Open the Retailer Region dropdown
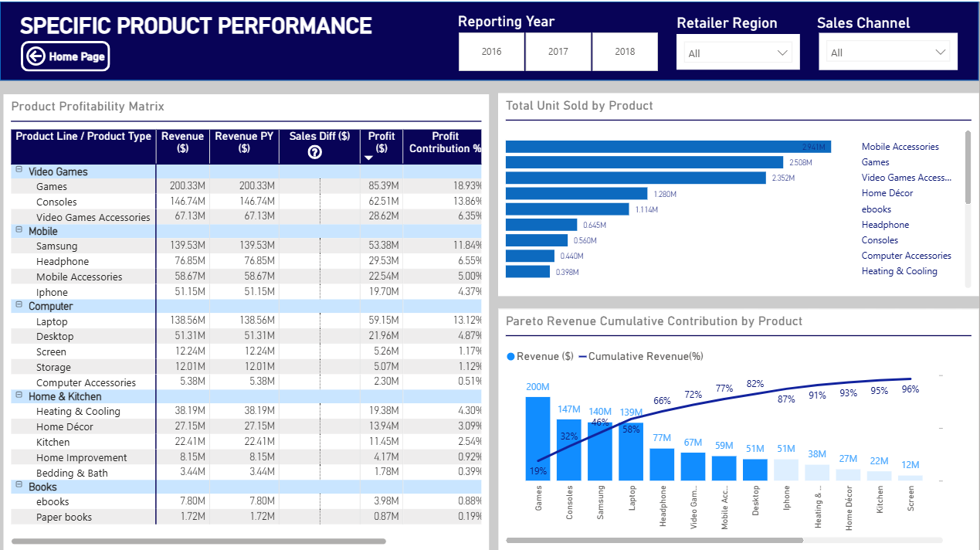The height and width of the screenshot is (550, 980). coord(738,53)
